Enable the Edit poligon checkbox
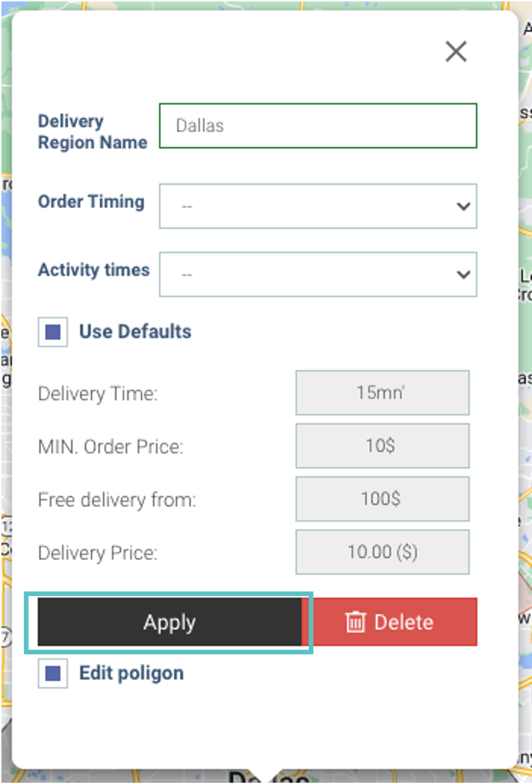The image size is (532, 784). click(53, 673)
